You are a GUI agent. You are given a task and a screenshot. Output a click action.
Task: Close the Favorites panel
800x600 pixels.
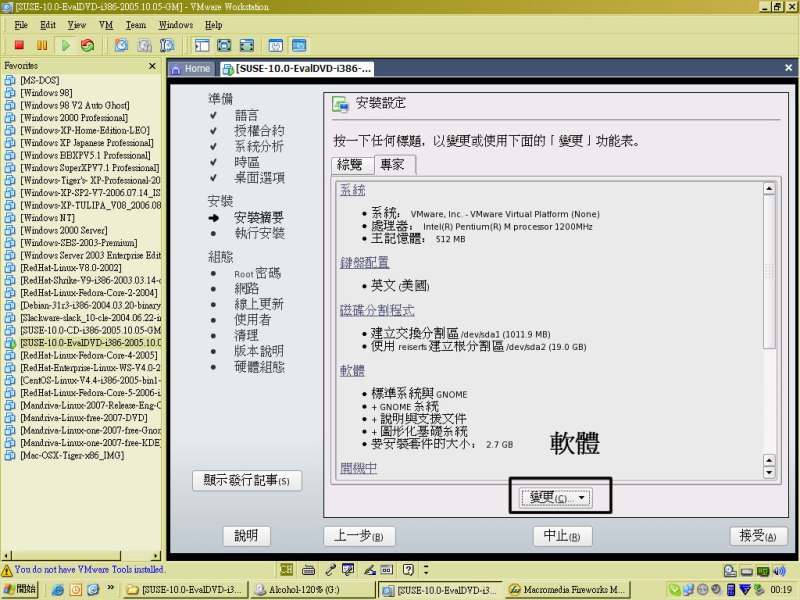(152, 66)
